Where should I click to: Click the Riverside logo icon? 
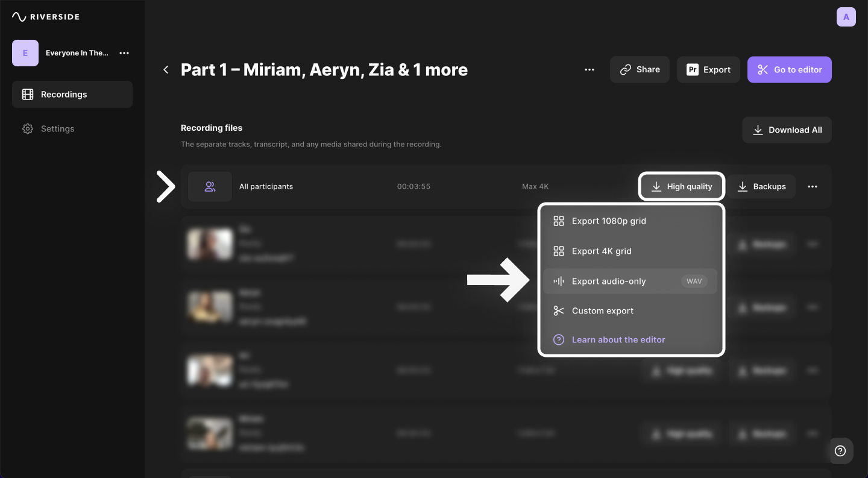pyautogui.click(x=19, y=17)
